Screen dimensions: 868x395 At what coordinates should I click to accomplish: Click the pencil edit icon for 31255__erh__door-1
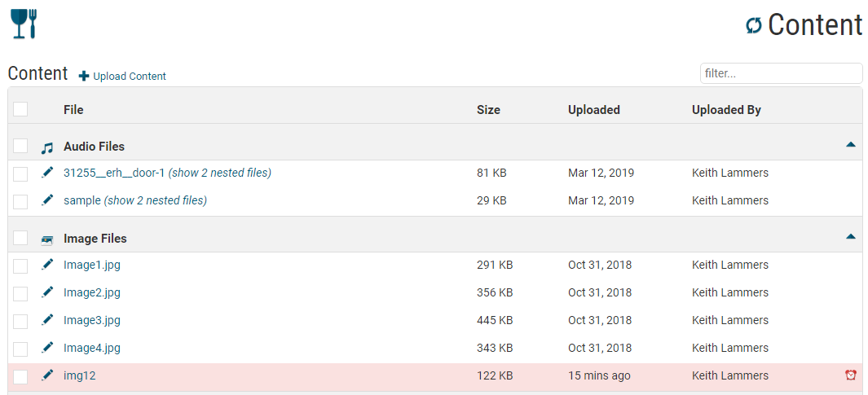coord(47,173)
